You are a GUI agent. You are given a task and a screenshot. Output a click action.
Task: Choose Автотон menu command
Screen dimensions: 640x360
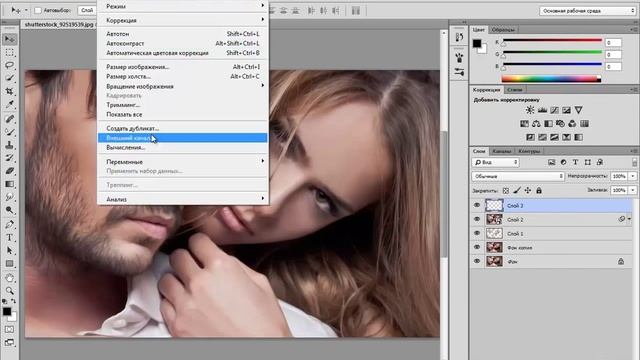click(x=183, y=34)
